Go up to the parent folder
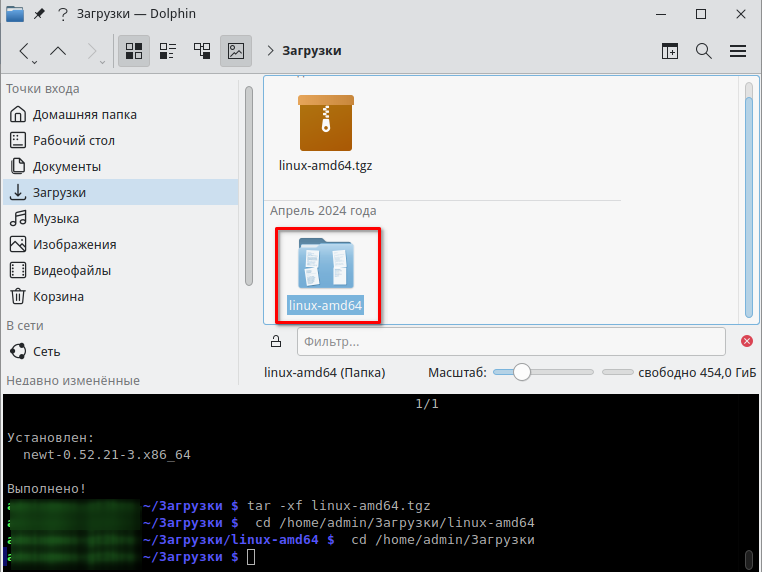Screen dimensions: 762x572 pyautogui.click(x=58, y=51)
